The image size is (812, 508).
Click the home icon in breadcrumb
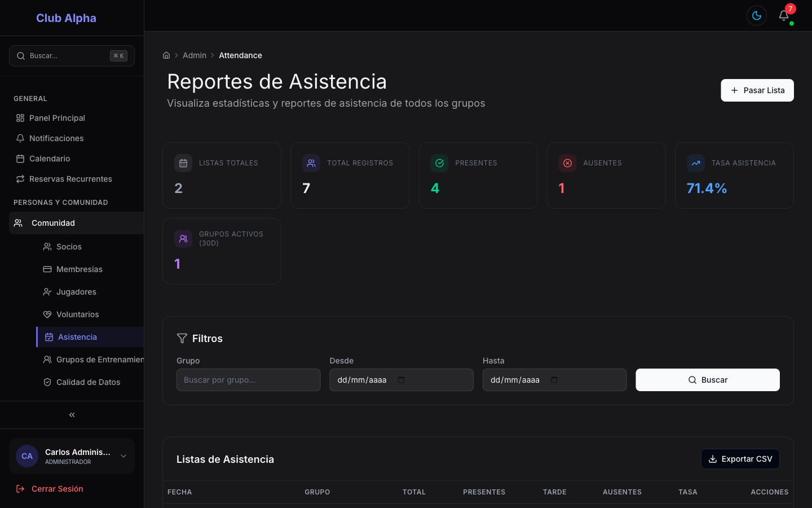[x=166, y=55]
